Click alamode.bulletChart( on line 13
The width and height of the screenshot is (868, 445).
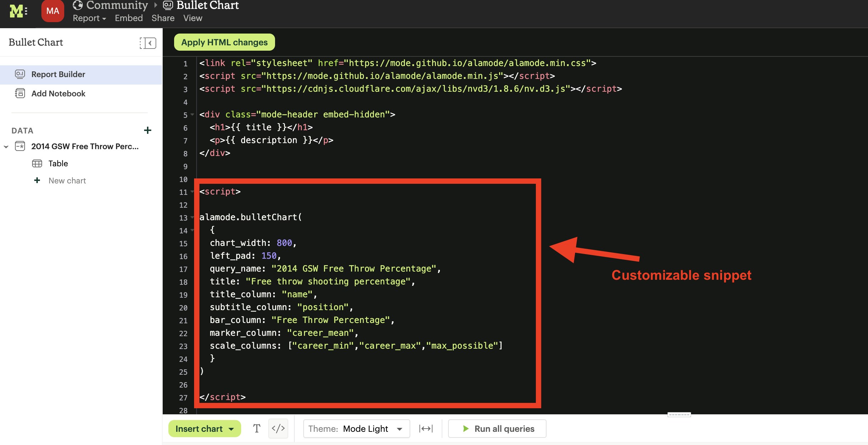(x=250, y=217)
